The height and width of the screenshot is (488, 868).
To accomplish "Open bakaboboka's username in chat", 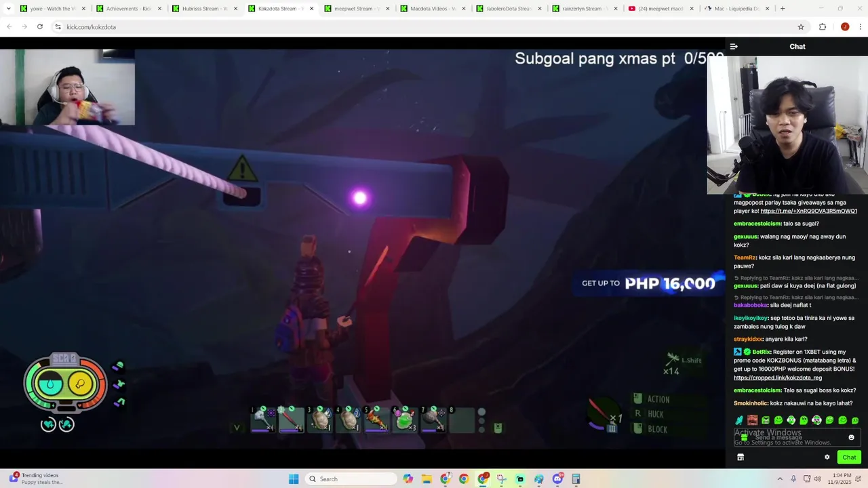I will 750,305.
